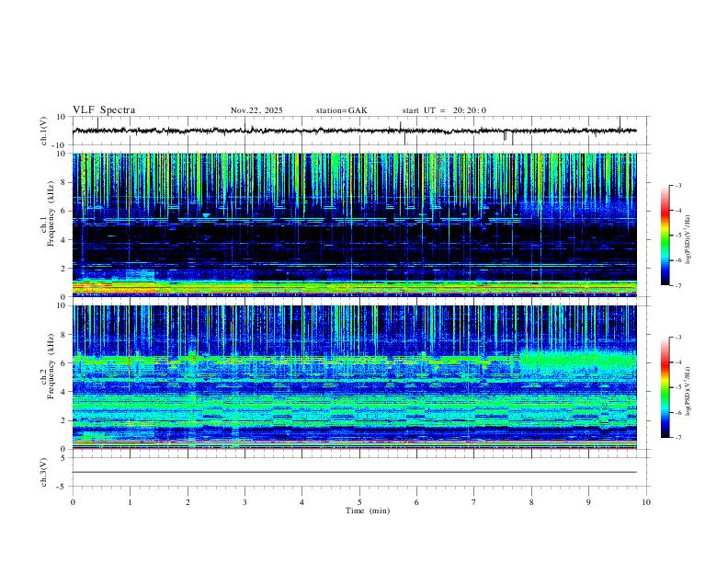Click the "station=GAK" header label
The height and width of the screenshot is (563, 728).
(x=341, y=110)
